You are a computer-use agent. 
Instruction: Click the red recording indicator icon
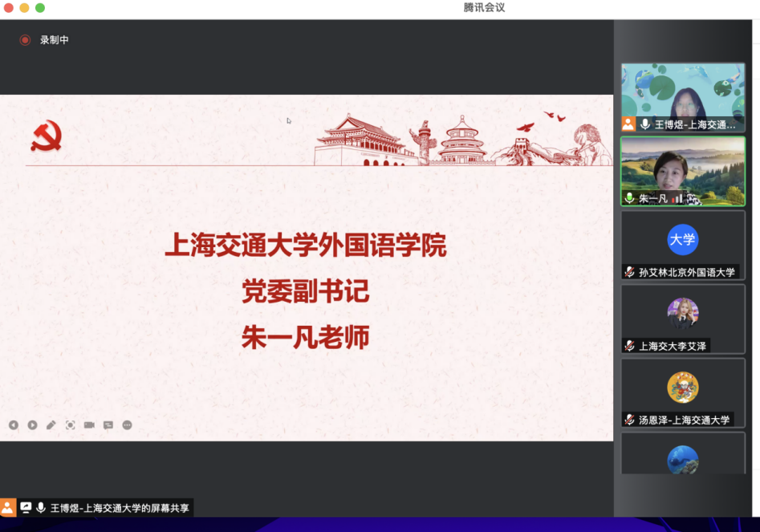pyautogui.click(x=25, y=40)
